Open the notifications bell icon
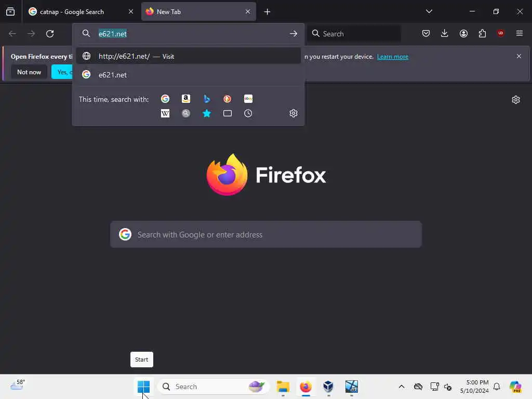Image resolution: width=532 pixels, height=399 pixels. click(x=497, y=387)
